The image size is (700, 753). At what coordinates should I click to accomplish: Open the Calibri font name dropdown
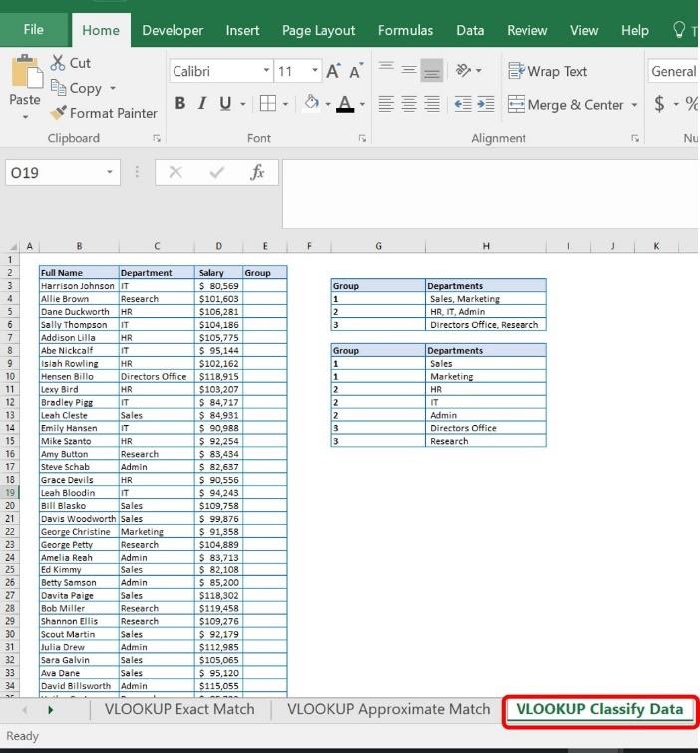[266, 71]
